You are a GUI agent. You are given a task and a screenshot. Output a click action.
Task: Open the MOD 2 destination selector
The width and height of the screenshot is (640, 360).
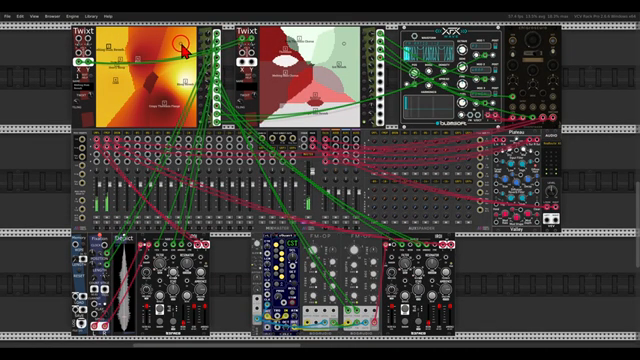[x=480, y=70]
